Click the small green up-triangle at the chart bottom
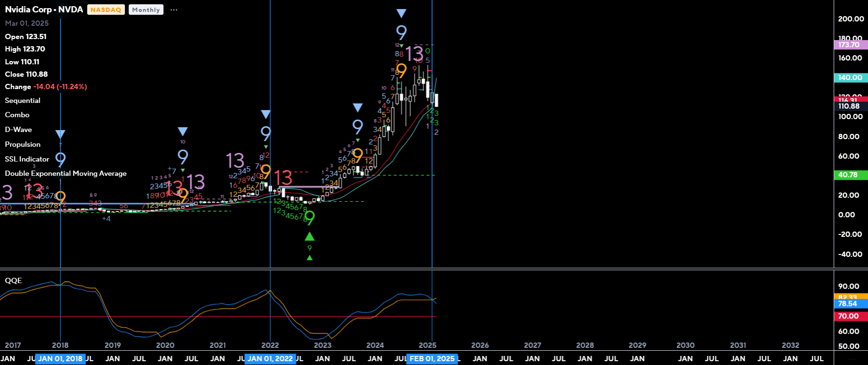The height and width of the screenshot is (365, 868). point(310,258)
